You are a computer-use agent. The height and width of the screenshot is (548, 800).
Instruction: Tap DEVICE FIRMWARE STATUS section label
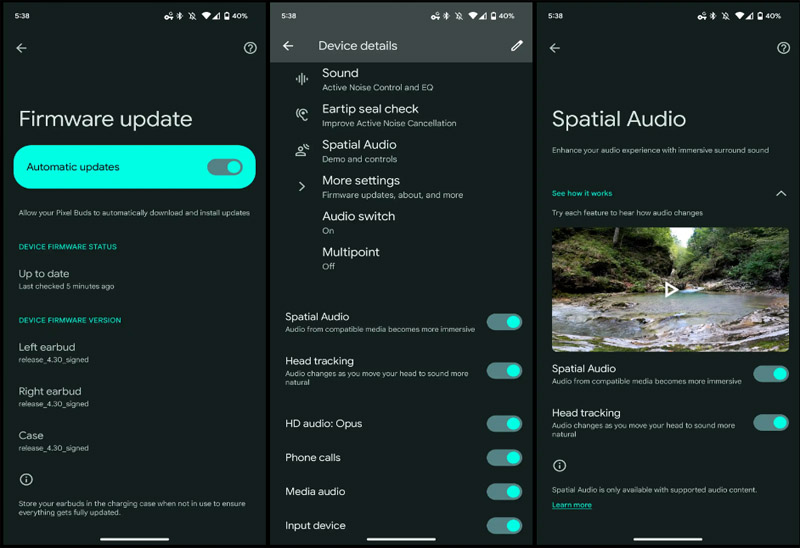click(x=67, y=247)
